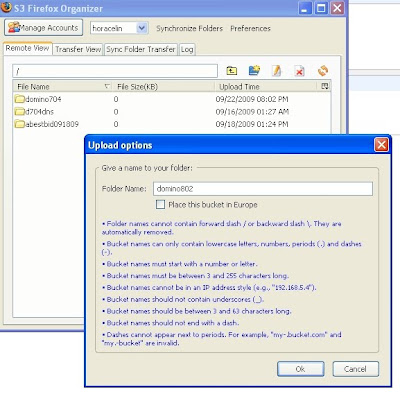400x394 pixels.
Task: Close the S3 Firefox Organizer window
Action: (337, 8)
